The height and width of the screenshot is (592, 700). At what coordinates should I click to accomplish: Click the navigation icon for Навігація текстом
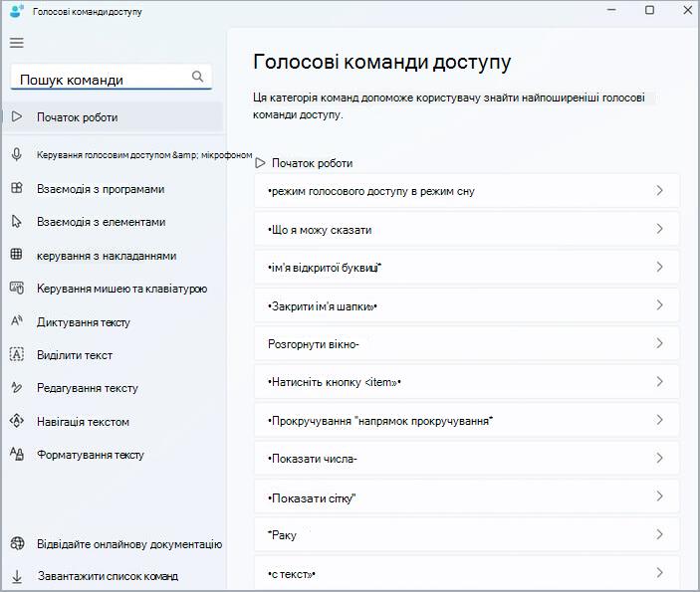[x=17, y=421]
